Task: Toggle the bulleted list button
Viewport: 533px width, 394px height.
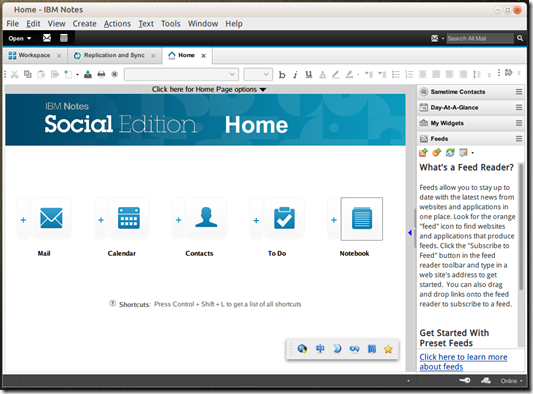Action: click(396, 74)
